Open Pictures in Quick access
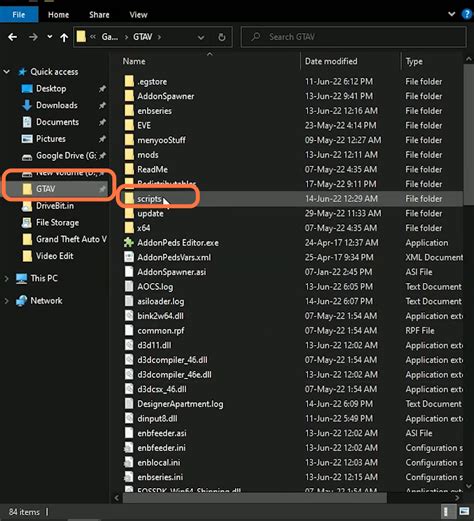Image resolution: width=474 pixels, height=521 pixels. [x=51, y=139]
